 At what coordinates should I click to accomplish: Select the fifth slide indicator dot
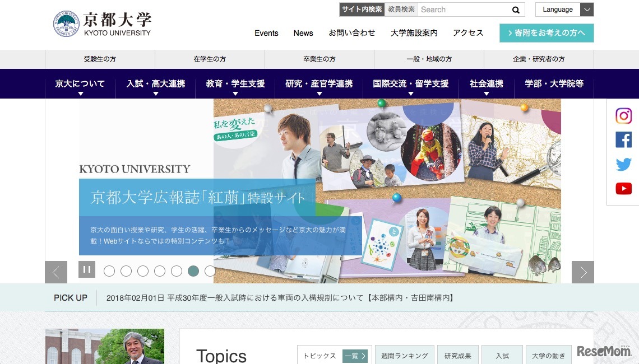tap(177, 271)
